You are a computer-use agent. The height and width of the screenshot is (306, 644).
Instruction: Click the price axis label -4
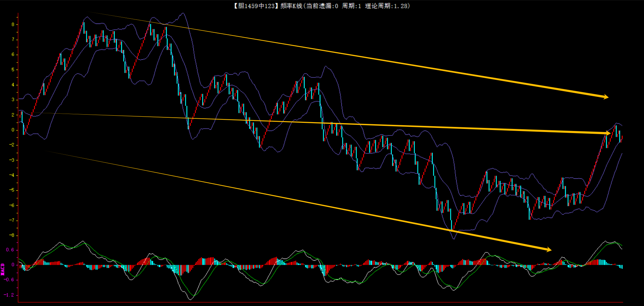tap(12, 175)
